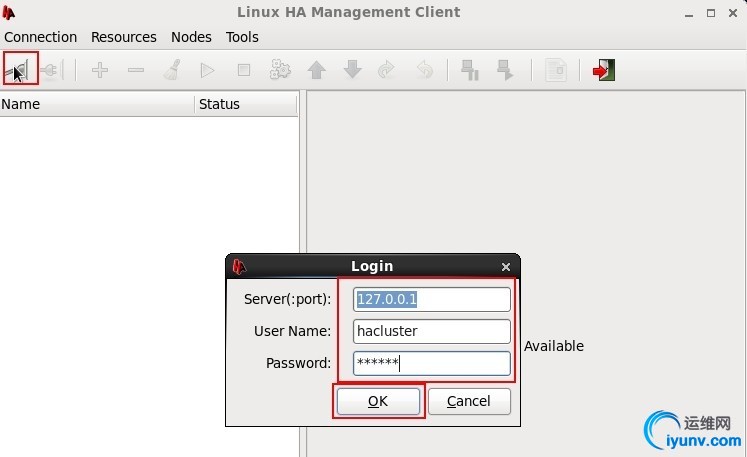
Task: Click the move resource down arrow
Action: [352, 70]
